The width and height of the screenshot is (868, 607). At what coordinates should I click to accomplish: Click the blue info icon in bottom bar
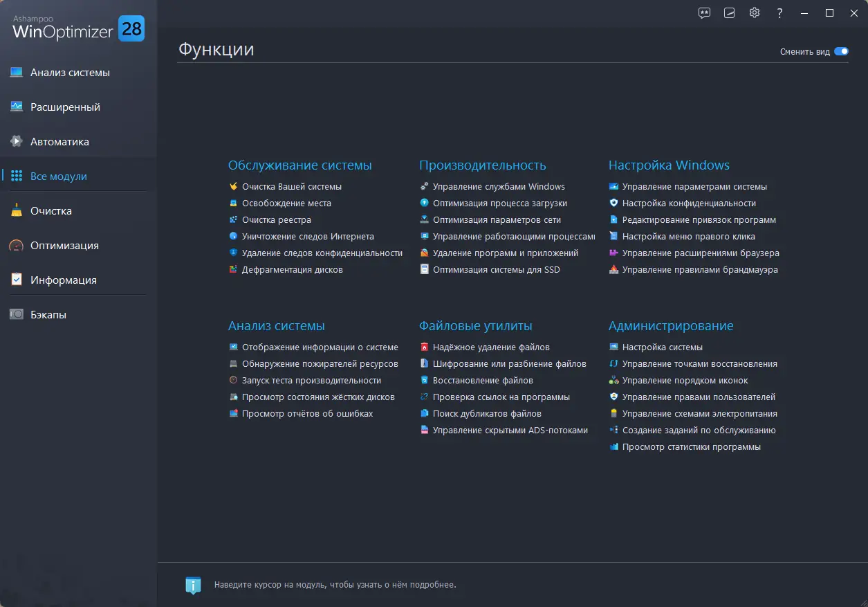coord(194,586)
